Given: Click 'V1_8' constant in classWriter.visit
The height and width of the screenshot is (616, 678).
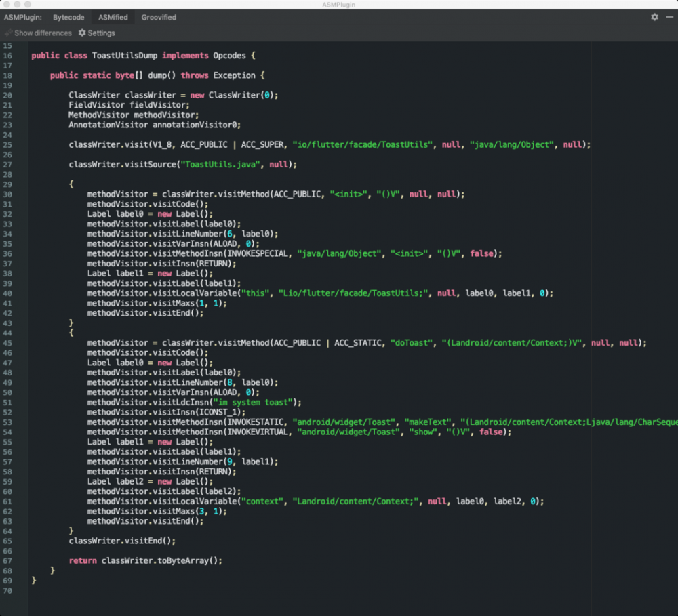Looking at the screenshot, I should 162,145.
